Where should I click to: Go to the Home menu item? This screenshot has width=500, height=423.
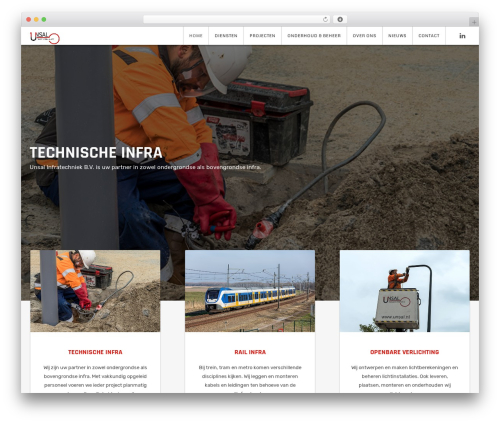coord(196,36)
